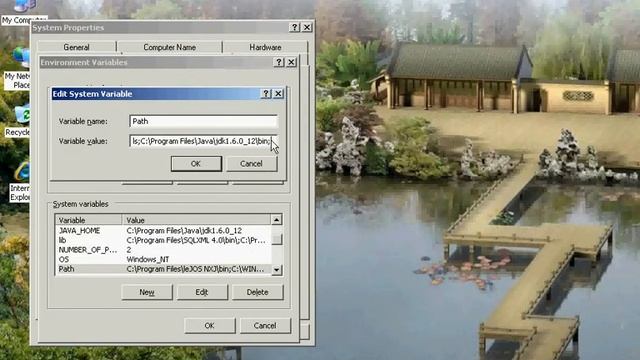Open help in Edit System Variable dialog

266,93
